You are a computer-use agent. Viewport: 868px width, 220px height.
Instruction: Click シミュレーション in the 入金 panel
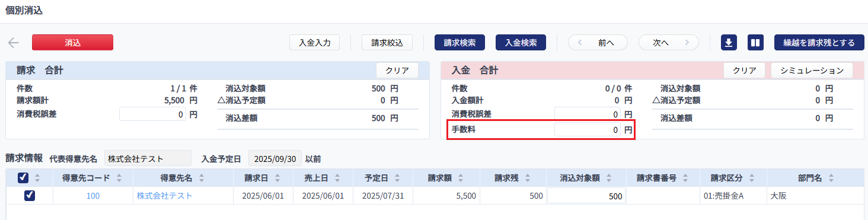pyautogui.click(x=812, y=70)
